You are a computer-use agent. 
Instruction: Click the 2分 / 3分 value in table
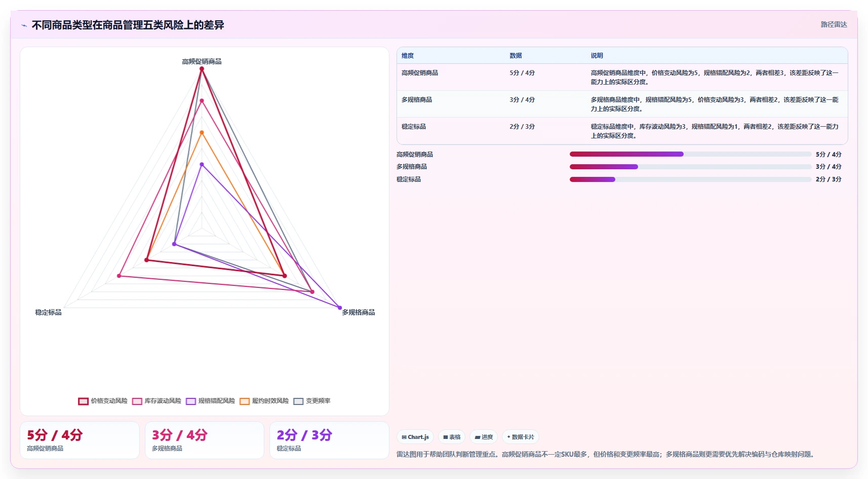tap(522, 127)
